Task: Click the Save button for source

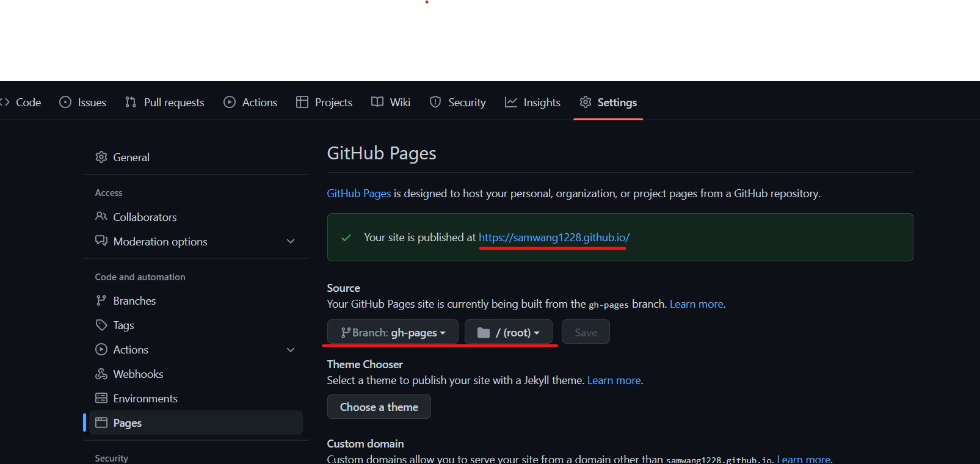Action: 586,332
